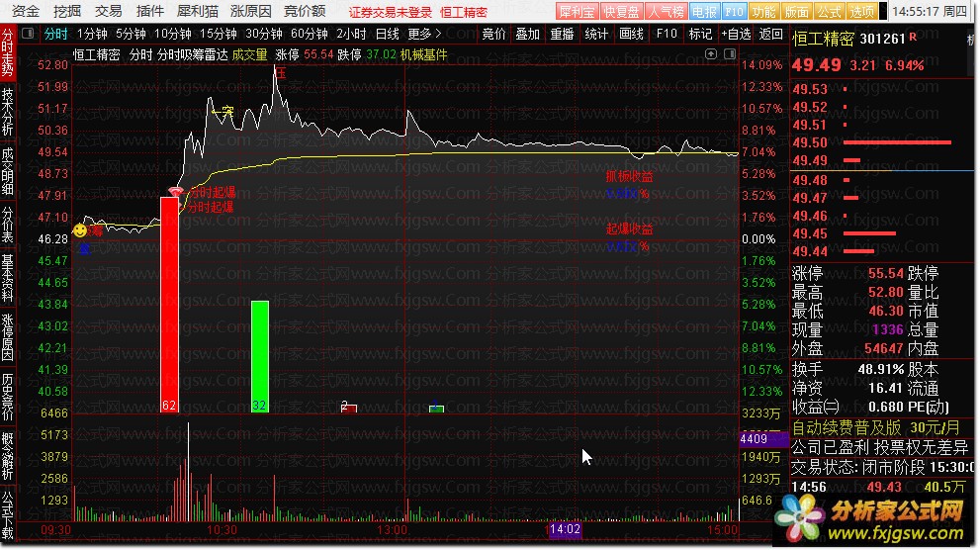980x550 pixels.
Task: Open the 插件 menu
Action: coord(150,11)
